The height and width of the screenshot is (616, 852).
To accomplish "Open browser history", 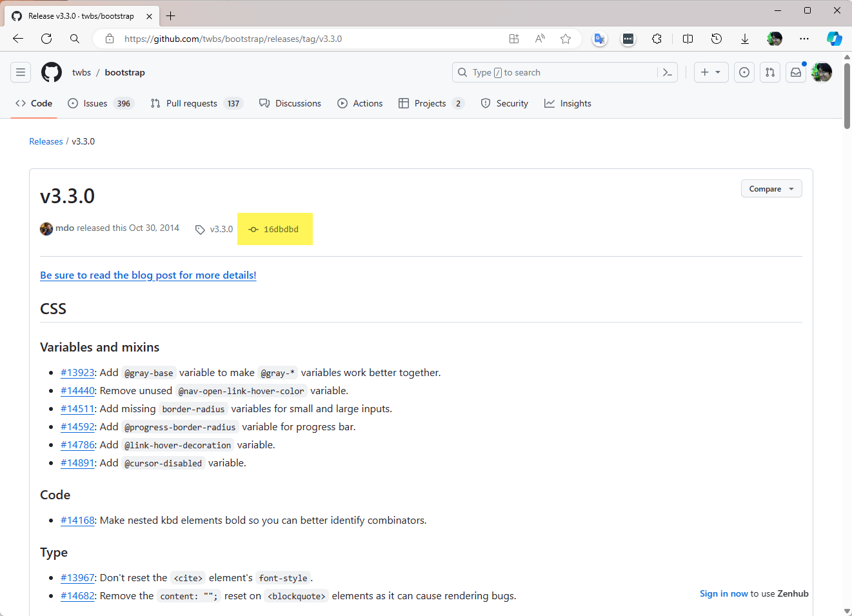I will 716,39.
